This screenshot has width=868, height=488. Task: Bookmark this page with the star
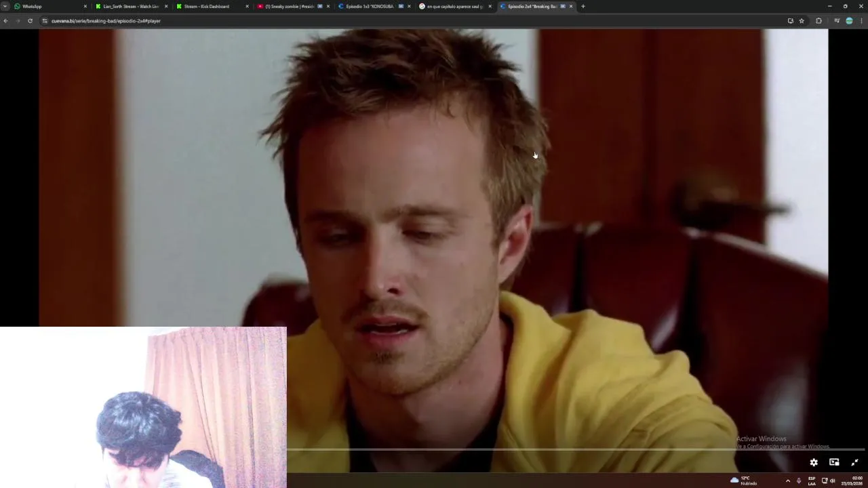pyautogui.click(x=802, y=21)
